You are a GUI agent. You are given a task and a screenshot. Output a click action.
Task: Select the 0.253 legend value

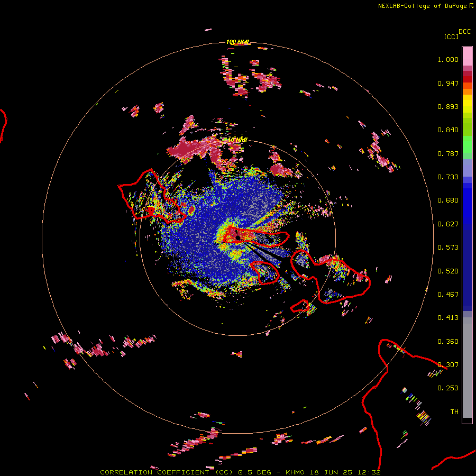pyautogui.click(x=448, y=388)
